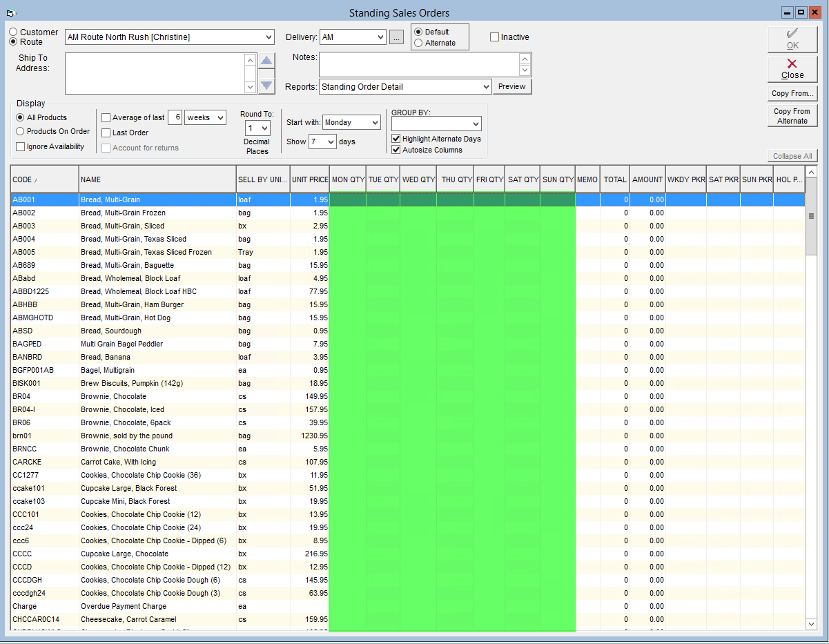Screen dimensions: 829x644
Task: Sort grid by NAME column header
Action: click(157, 179)
